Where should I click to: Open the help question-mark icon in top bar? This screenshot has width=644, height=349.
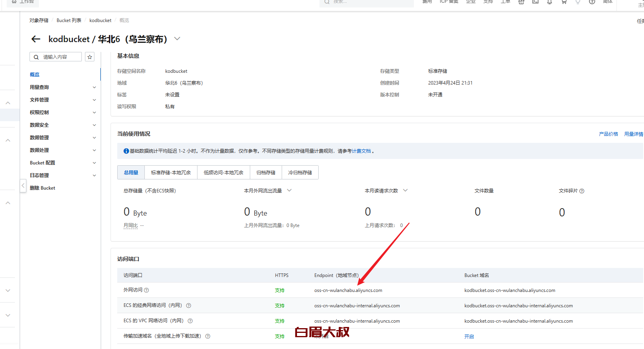[x=592, y=2]
